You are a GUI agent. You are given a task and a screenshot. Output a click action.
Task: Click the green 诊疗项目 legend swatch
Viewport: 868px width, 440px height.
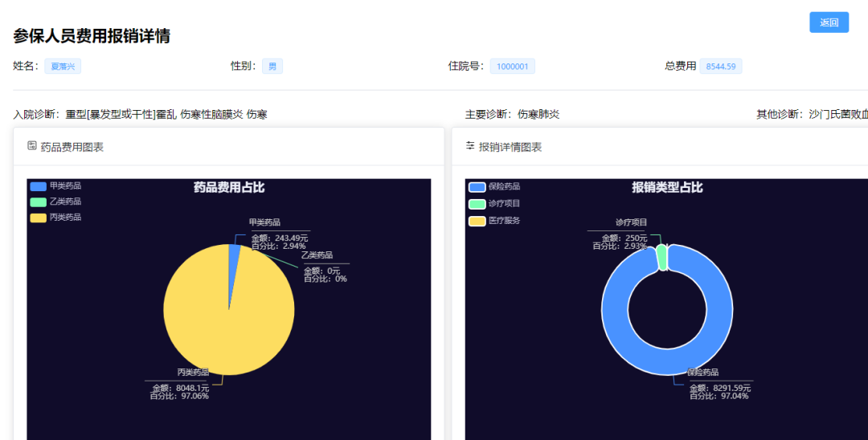tap(477, 204)
